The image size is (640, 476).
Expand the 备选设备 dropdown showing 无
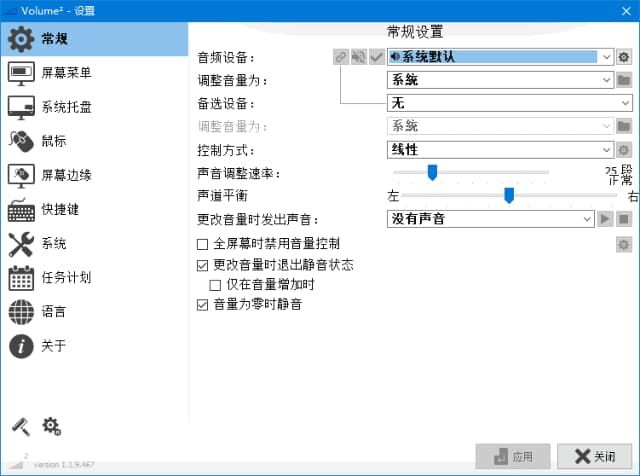tap(625, 103)
